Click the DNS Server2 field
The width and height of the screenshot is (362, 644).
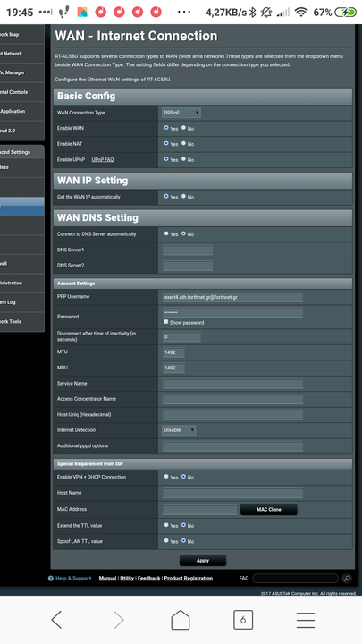click(x=188, y=266)
